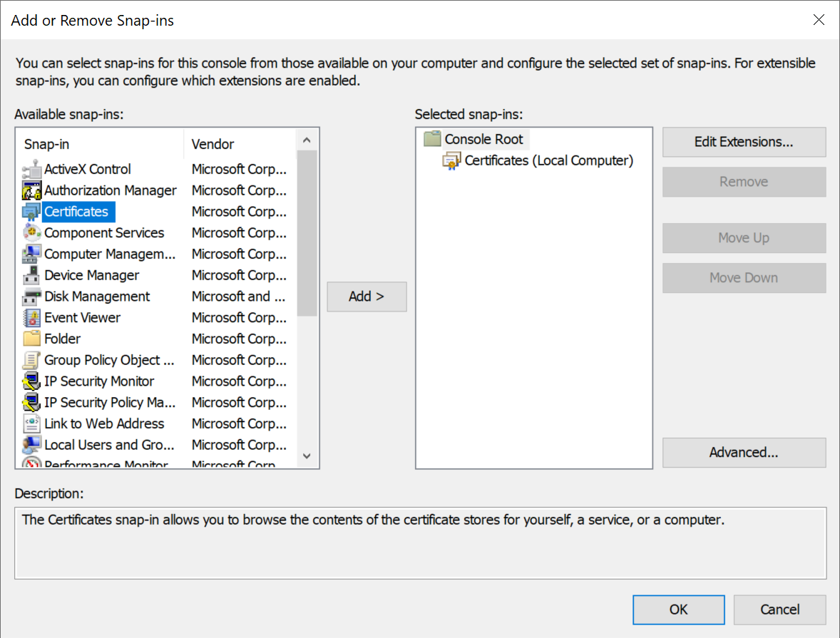Select Console Root in selected snap-ins
This screenshot has width=840, height=638.
click(483, 140)
